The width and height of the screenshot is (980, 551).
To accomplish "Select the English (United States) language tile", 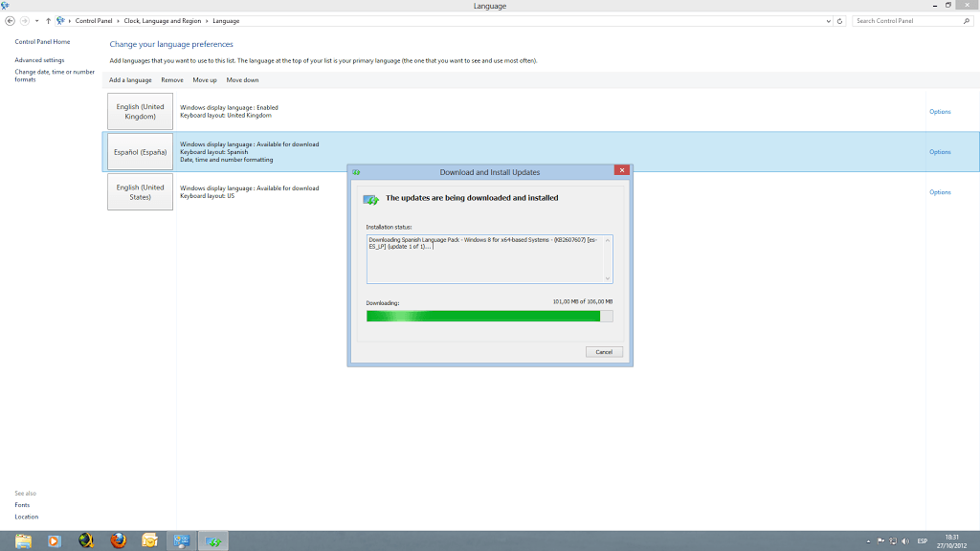I will pyautogui.click(x=140, y=191).
